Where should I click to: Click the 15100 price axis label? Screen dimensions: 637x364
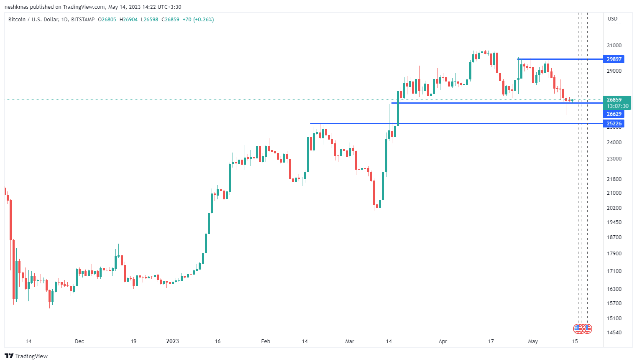[614, 318]
